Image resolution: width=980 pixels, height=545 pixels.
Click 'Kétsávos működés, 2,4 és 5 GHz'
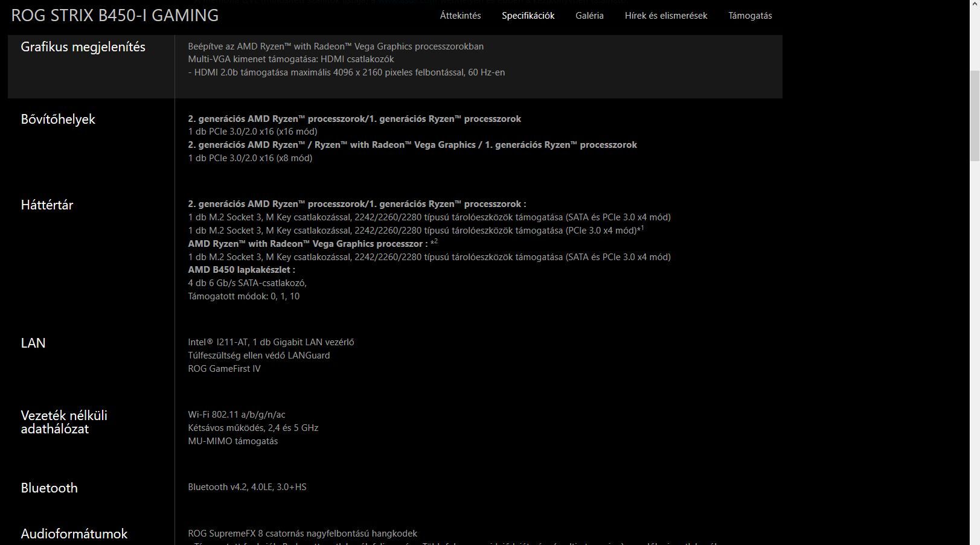click(x=253, y=428)
